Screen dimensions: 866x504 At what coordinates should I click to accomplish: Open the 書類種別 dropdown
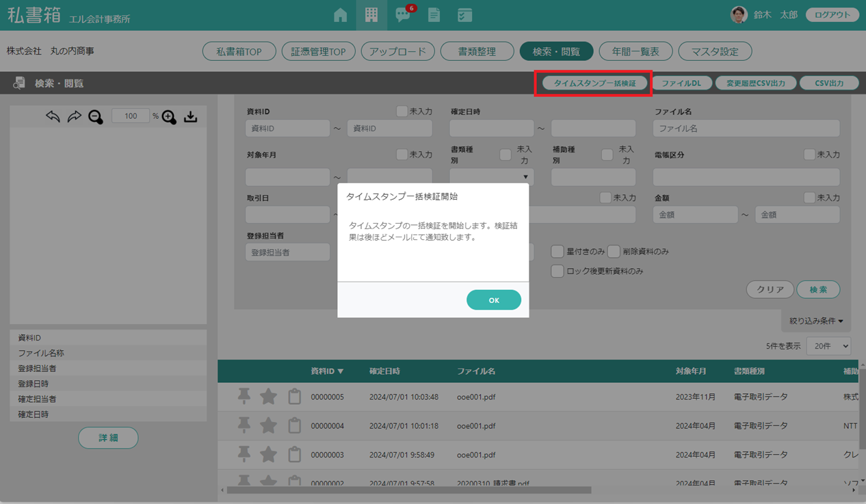click(491, 176)
